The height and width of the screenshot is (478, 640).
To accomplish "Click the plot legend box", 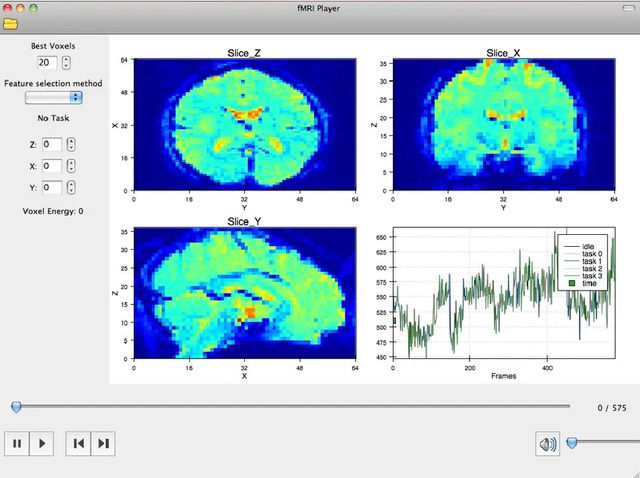I will click(x=582, y=262).
